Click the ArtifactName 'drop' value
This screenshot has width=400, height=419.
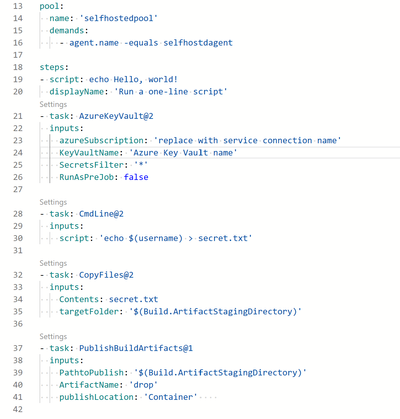(x=143, y=385)
